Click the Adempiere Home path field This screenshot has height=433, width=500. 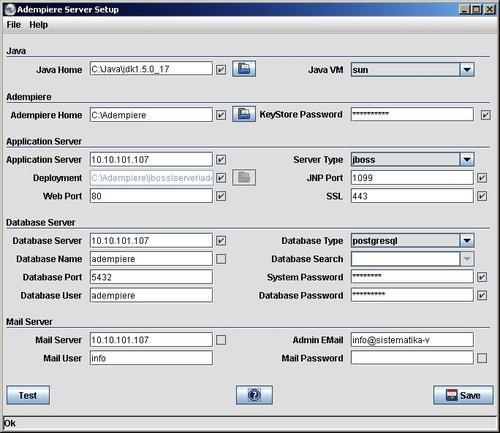151,115
